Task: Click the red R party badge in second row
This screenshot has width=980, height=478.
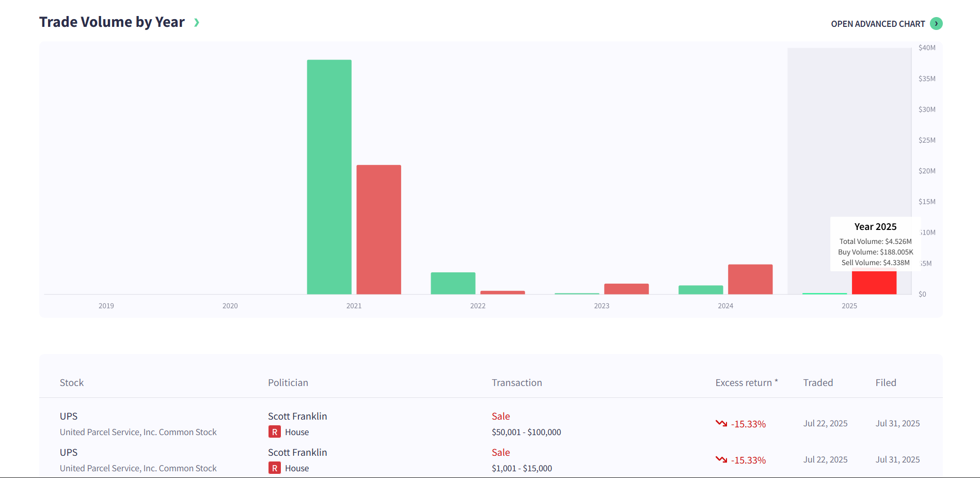Action: click(274, 468)
